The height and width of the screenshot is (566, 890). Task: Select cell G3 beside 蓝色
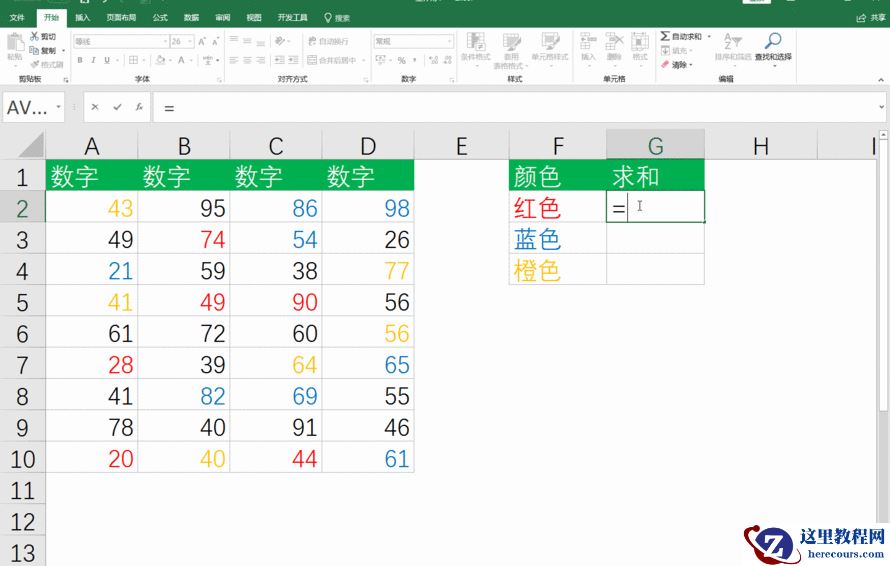(654, 239)
